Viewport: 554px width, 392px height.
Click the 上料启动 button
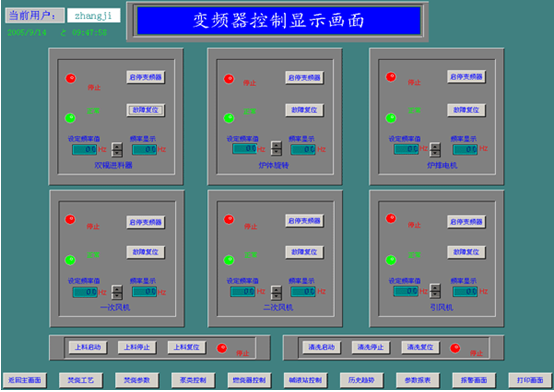(x=88, y=347)
